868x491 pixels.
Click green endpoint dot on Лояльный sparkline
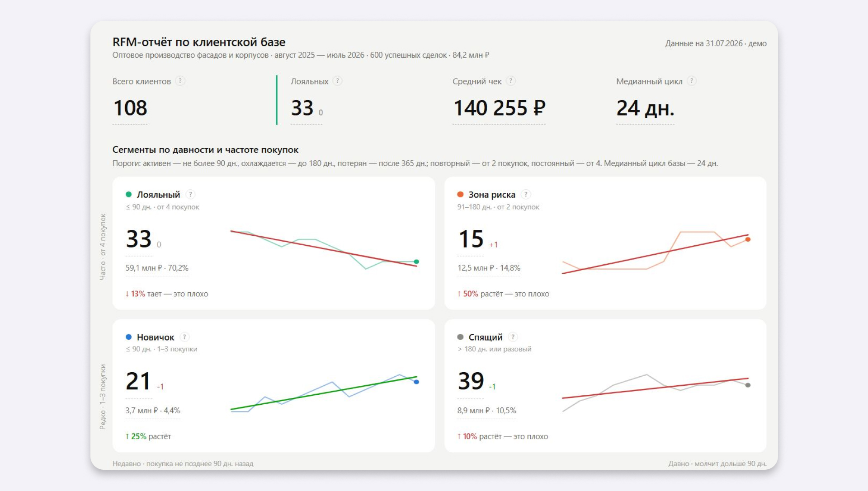(x=416, y=262)
